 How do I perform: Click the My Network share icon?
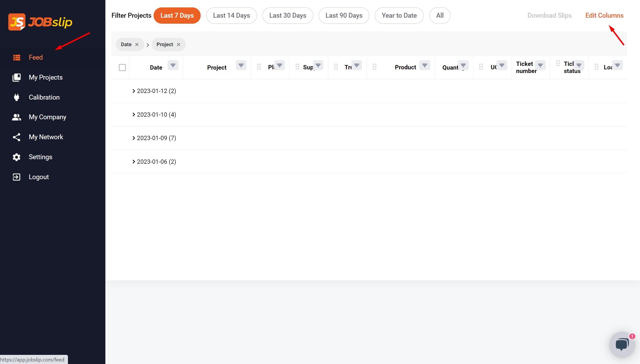17,137
